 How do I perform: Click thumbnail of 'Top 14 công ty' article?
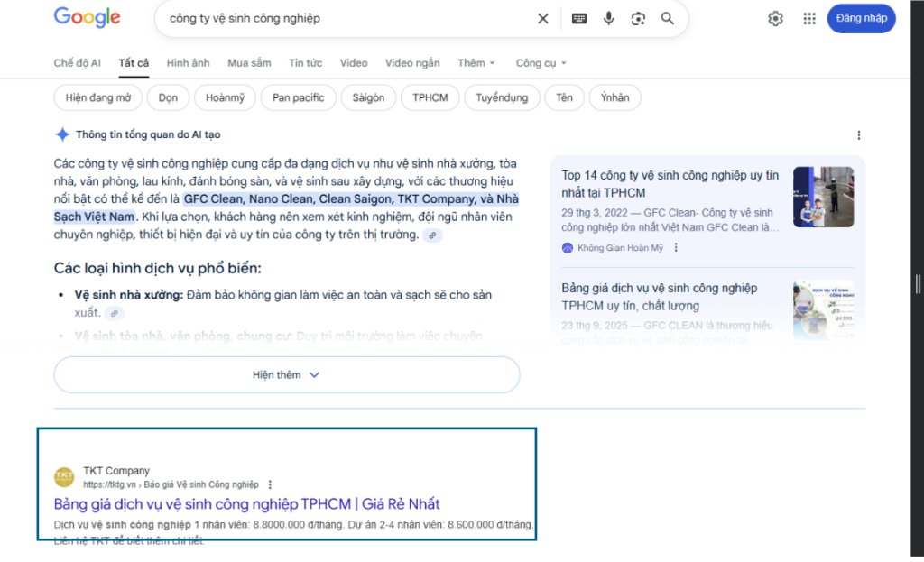point(822,197)
